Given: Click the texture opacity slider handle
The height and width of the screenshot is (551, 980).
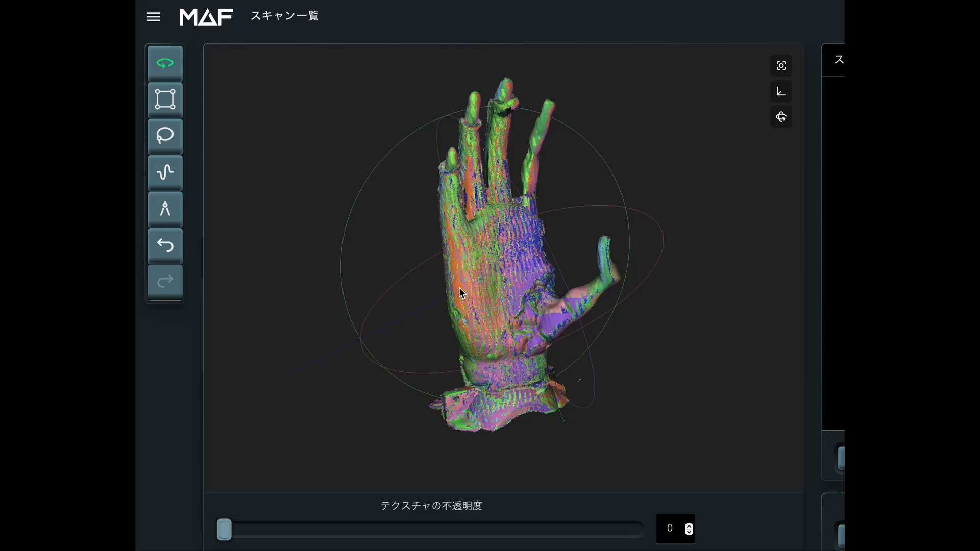Looking at the screenshot, I should point(224,530).
